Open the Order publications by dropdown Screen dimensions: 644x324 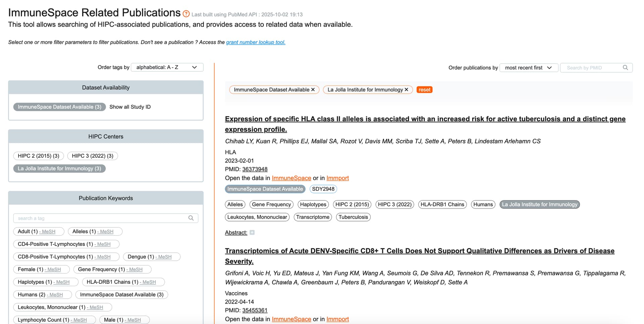click(529, 68)
